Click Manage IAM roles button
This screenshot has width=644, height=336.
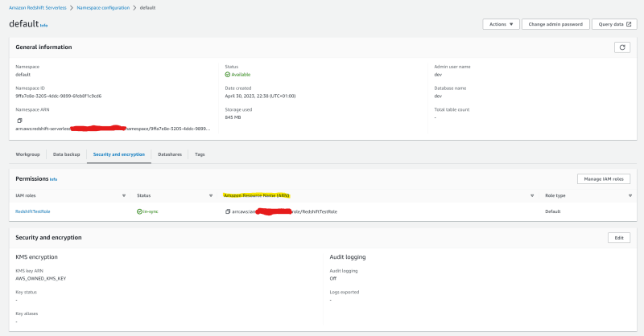(x=603, y=179)
